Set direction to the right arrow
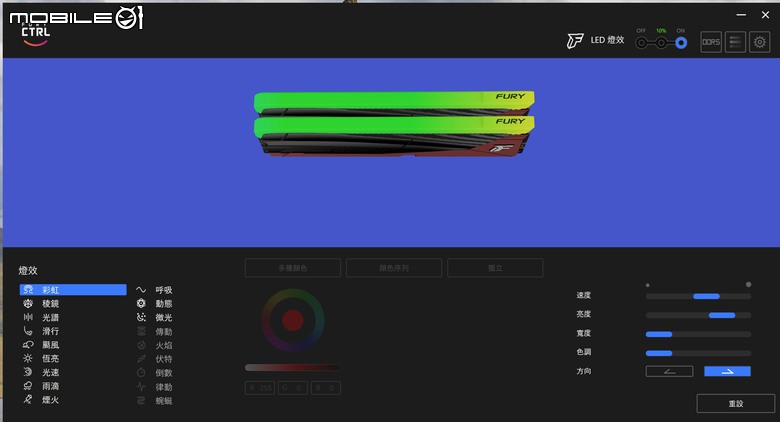The width and height of the screenshot is (780, 422). tap(727, 371)
